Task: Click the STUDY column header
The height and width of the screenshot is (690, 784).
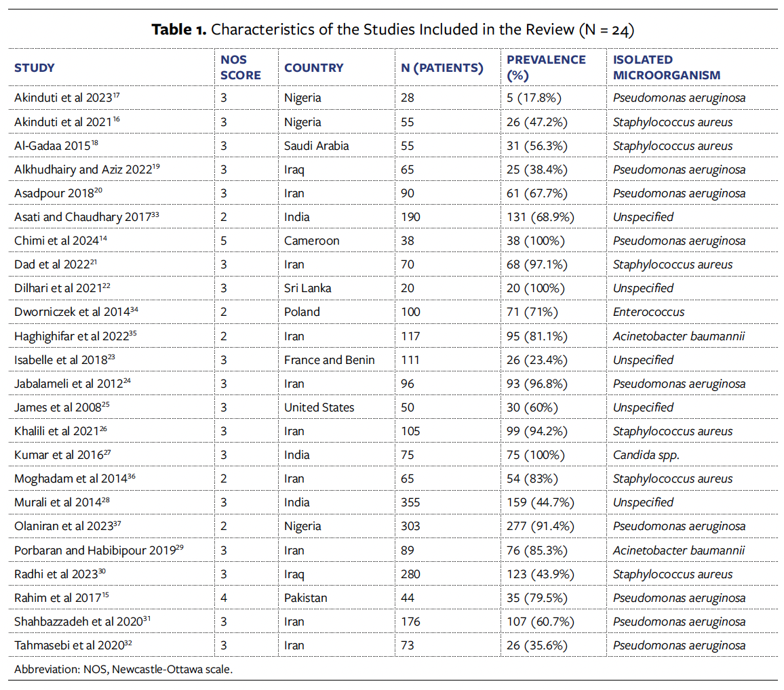Action: tap(35, 68)
